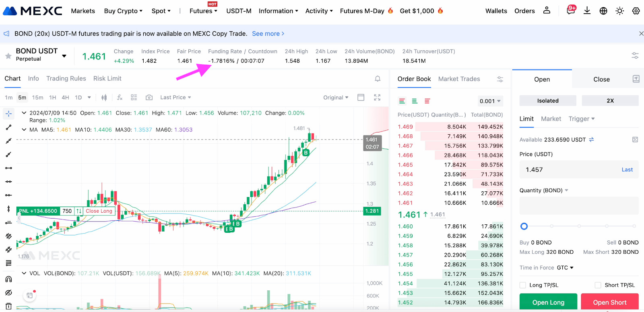The width and height of the screenshot is (644, 312).
Task: Select the 1m timeframe
Action: (x=9, y=97)
